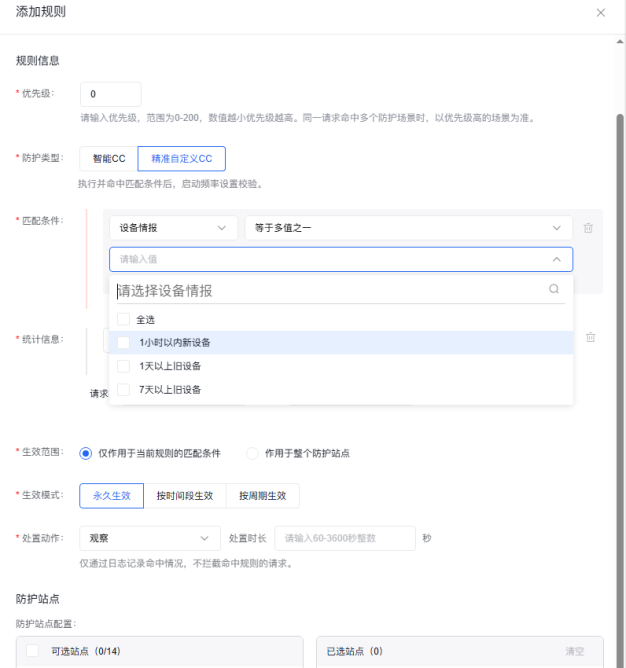Select 精准自定义CC protection type
The image size is (626, 668).
point(182,158)
